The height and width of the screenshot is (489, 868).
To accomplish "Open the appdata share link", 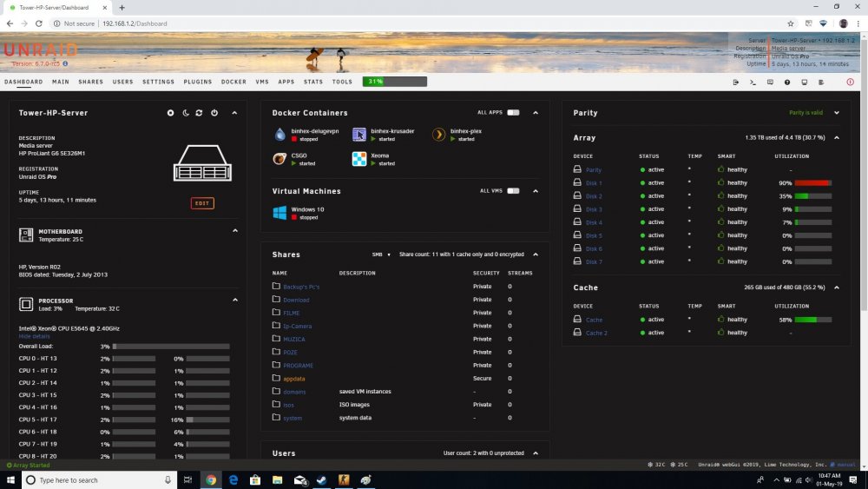I will tap(294, 379).
